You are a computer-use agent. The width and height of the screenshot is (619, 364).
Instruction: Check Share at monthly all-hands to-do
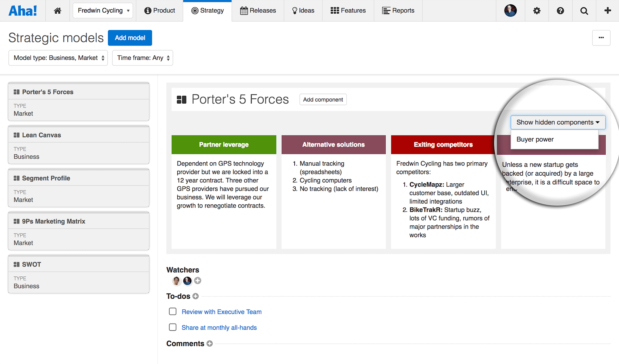tap(173, 327)
